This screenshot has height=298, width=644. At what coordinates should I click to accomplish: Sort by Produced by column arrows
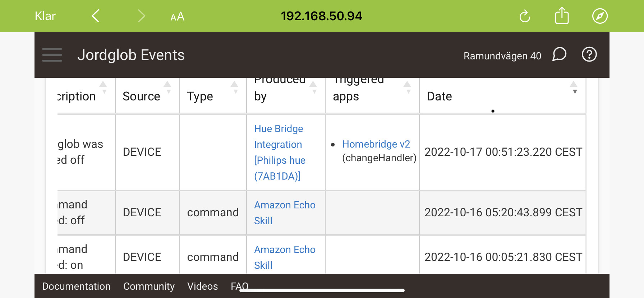tap(313, 87)
